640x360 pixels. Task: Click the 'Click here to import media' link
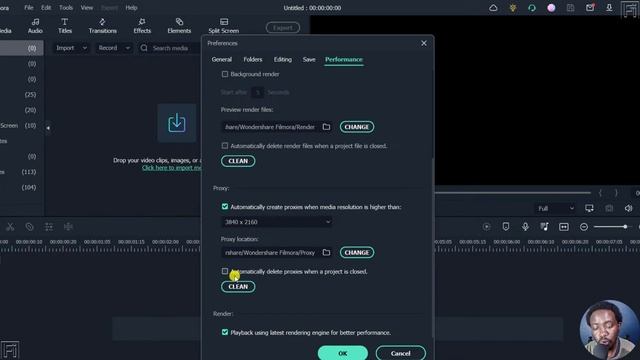tap(172, 168)
